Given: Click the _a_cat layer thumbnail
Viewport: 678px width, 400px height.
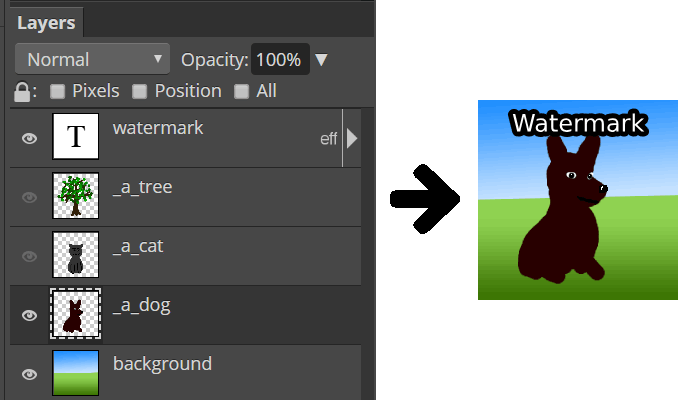Looking at the screenshot, I should pyautogui.click(x=76, y=254).
